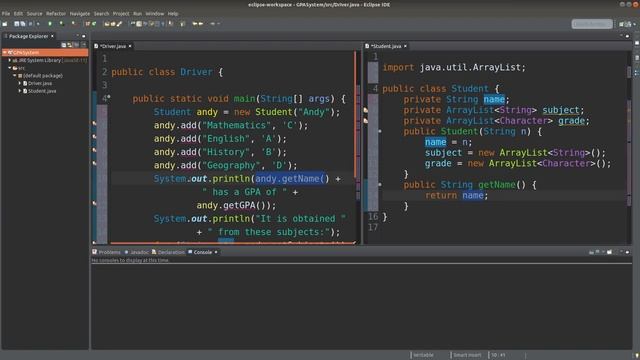Open the Navigate menu
The height and width of the screenshot is (360, 640).
(80, 13)
